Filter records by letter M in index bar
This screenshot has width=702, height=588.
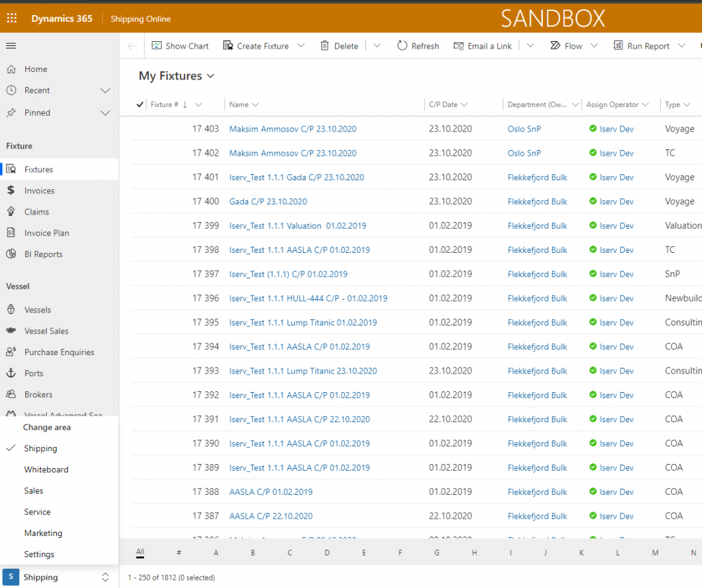[655, 552]
